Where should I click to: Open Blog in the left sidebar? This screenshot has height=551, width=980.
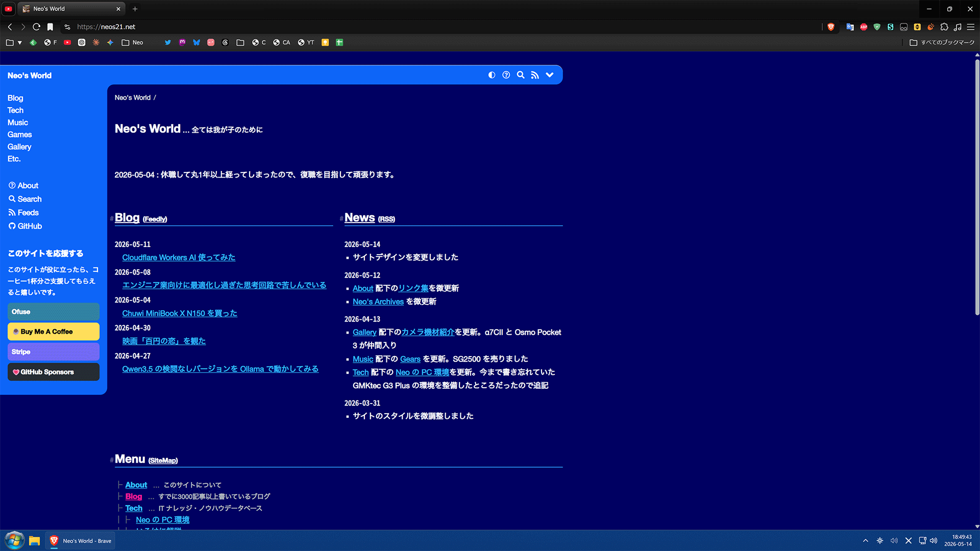tap(15, 98)
